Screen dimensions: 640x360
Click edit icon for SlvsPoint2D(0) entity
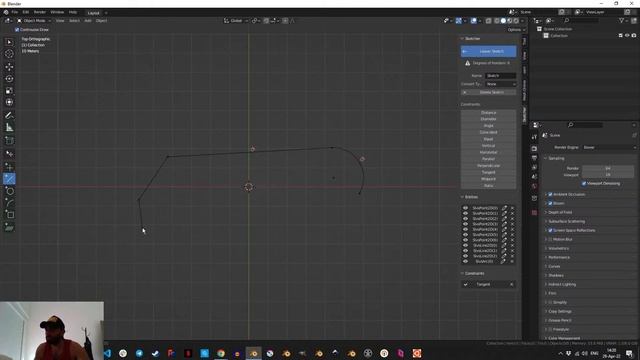pyautogui.click(x=504, y=208)
